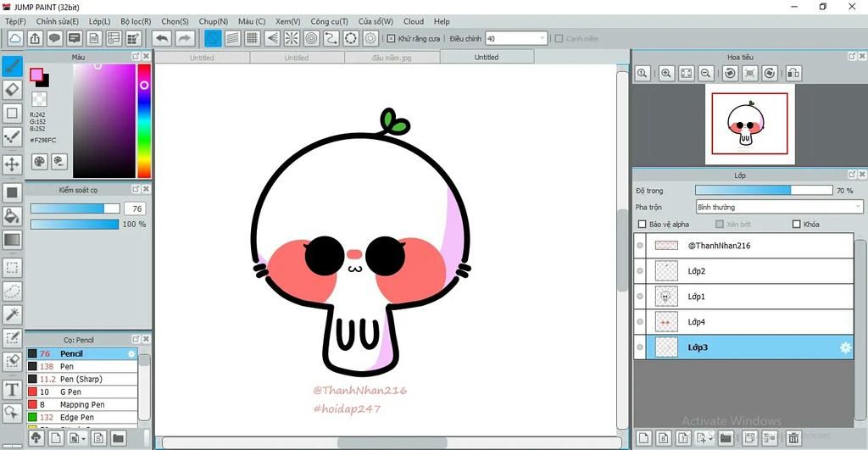Enable Bảo vệ alpha checkbox
Image resolution: width=868 pixels, height=450 pixels.
[643, 225]
